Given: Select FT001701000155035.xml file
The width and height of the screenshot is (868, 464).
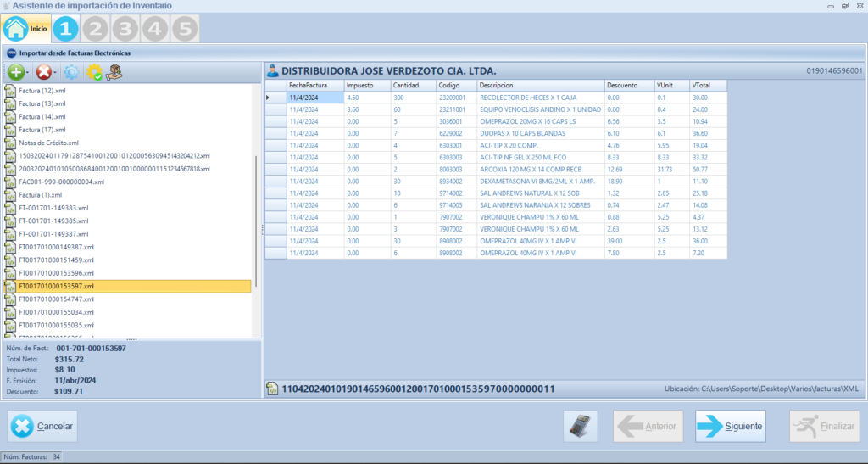Looking at the screenshot, I should click(x=57, y=325).
